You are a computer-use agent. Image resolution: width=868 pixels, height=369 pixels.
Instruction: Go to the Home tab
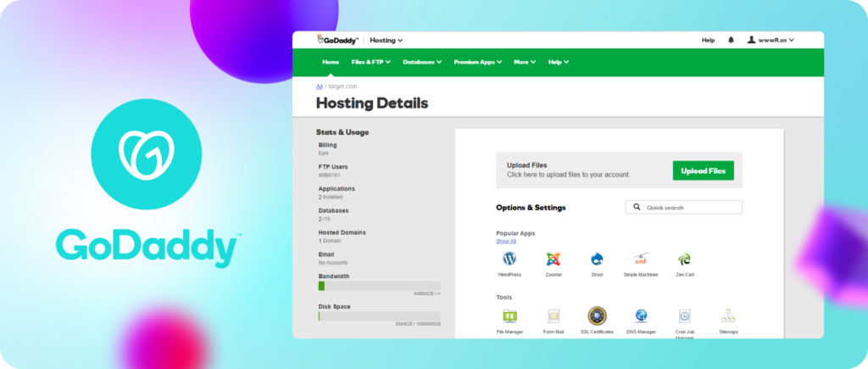coord(331,62)
